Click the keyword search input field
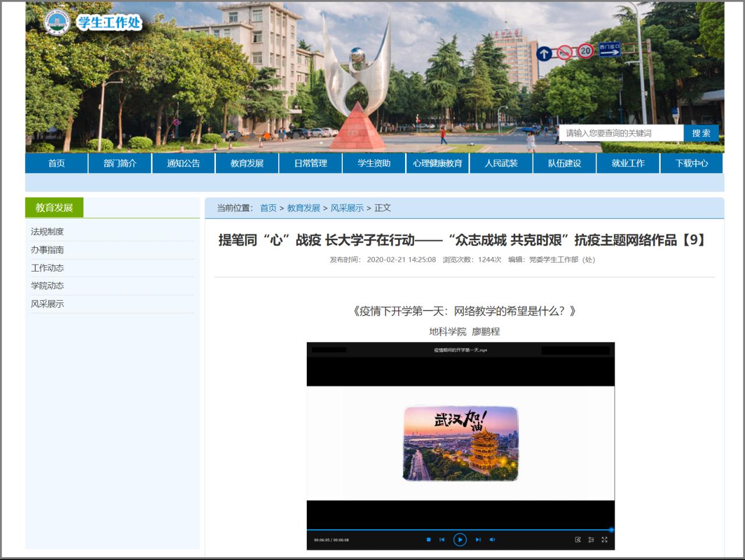This screenshot has height=560, width=745. 620,133
